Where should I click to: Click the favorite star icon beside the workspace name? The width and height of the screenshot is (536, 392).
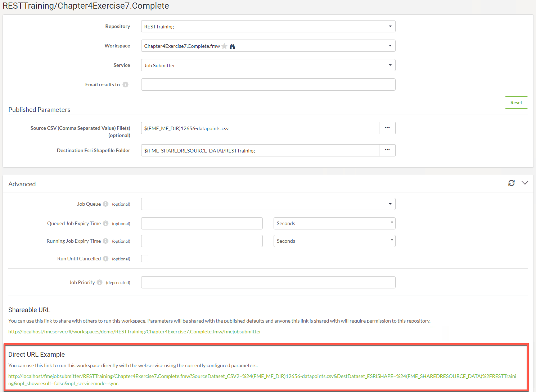click(x=224, y=46)
